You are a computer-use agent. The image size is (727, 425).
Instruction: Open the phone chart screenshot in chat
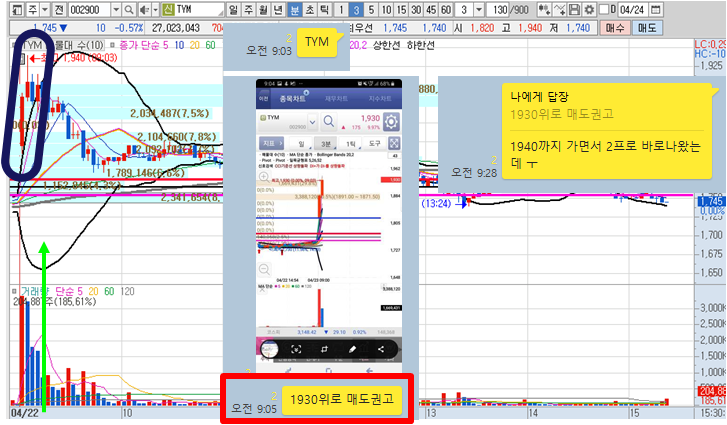pos(329,226)
